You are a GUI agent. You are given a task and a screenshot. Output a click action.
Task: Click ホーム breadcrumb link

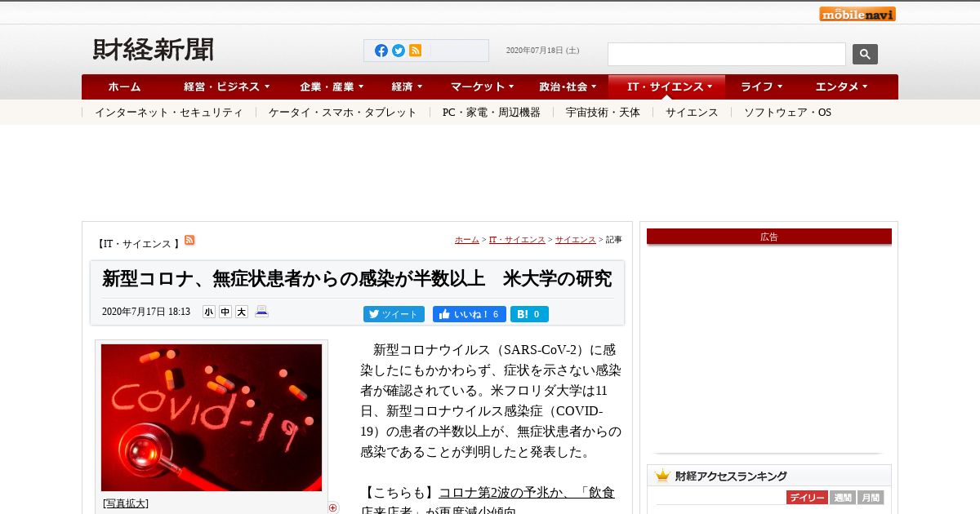click(x=467, y=240)
